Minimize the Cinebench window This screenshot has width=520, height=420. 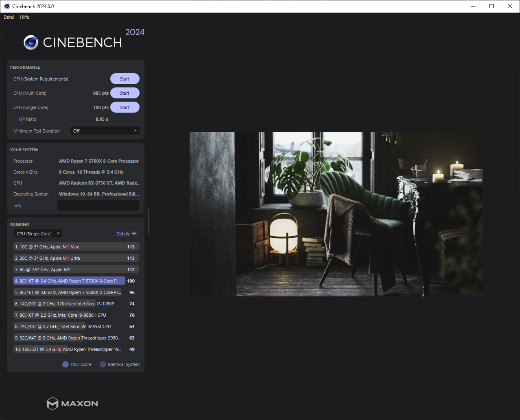(474, 6)
